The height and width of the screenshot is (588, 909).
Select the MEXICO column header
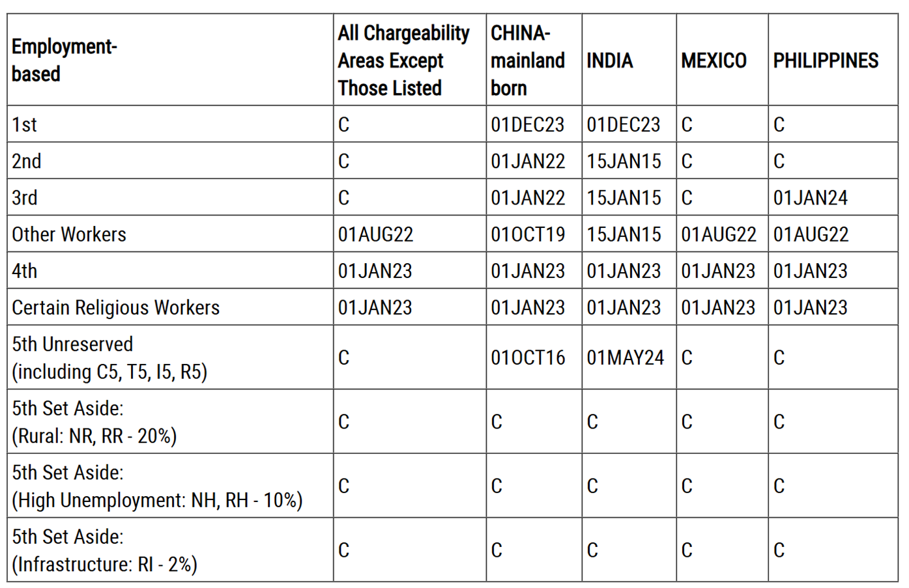[x=714, y=61]
